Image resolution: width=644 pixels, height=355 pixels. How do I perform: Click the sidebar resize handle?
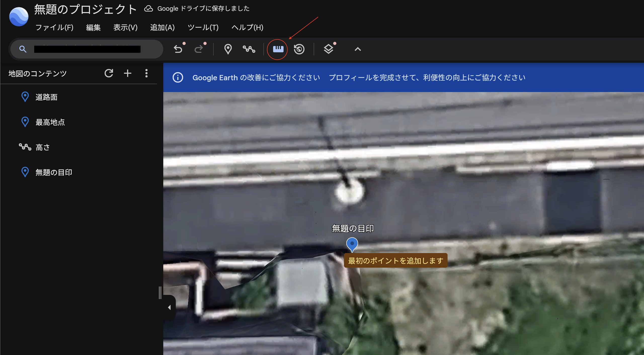coord(160,293)
